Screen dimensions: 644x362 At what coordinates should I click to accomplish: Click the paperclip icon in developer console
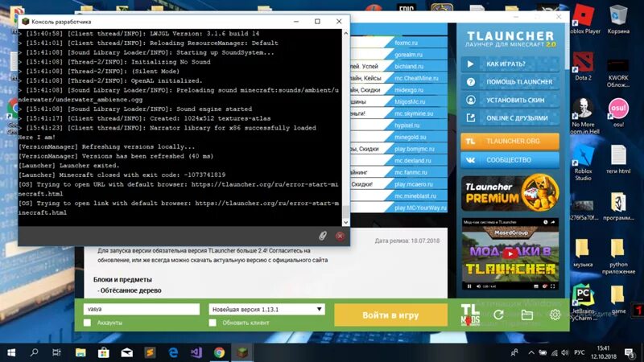pos(323,236)
